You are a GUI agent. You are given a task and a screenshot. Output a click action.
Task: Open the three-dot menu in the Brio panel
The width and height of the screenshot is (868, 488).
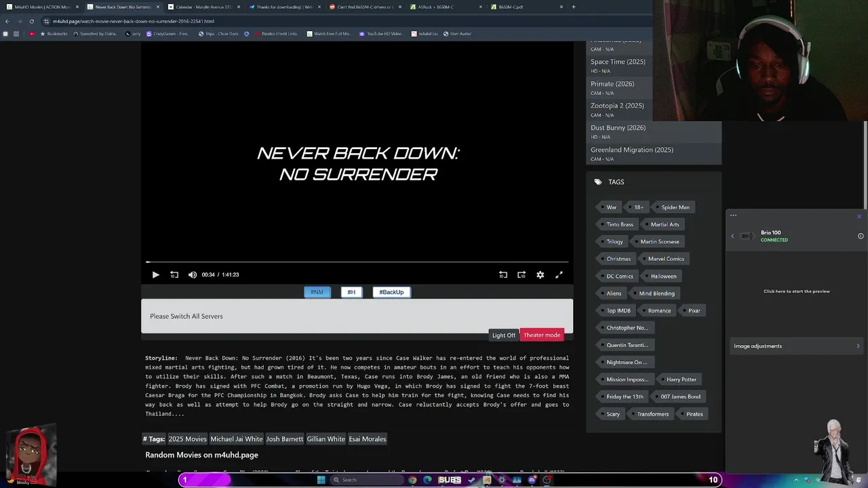click(733, 216)
